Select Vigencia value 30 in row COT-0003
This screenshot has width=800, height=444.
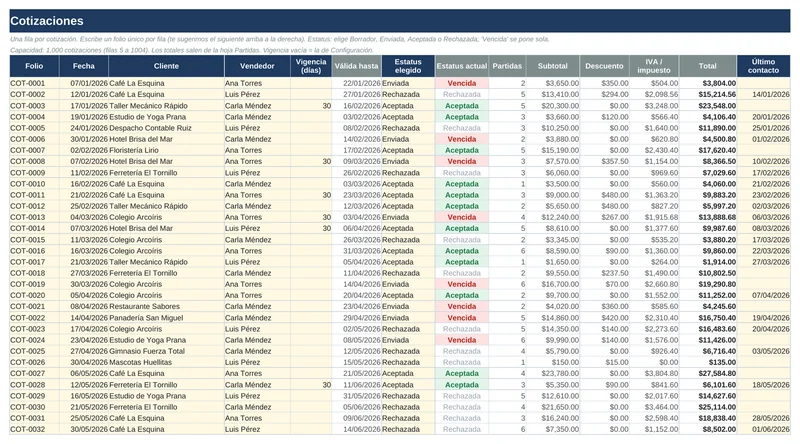point(311,106)
